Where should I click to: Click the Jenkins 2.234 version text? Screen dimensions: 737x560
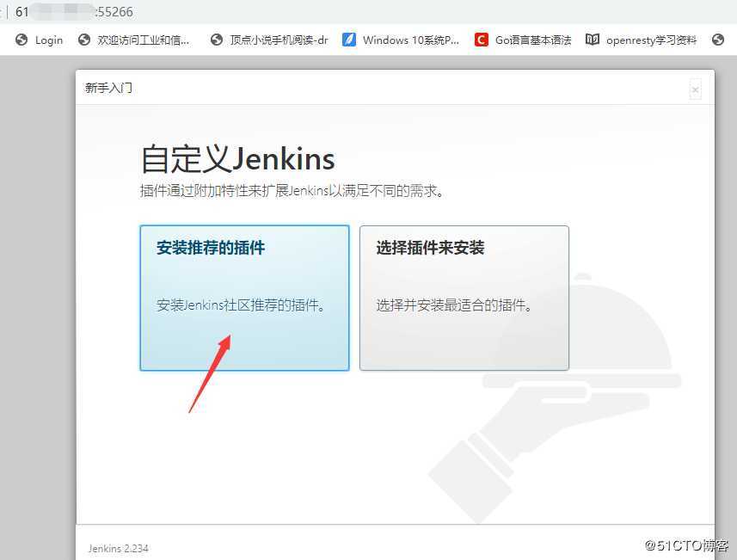(x=119, y=548)
